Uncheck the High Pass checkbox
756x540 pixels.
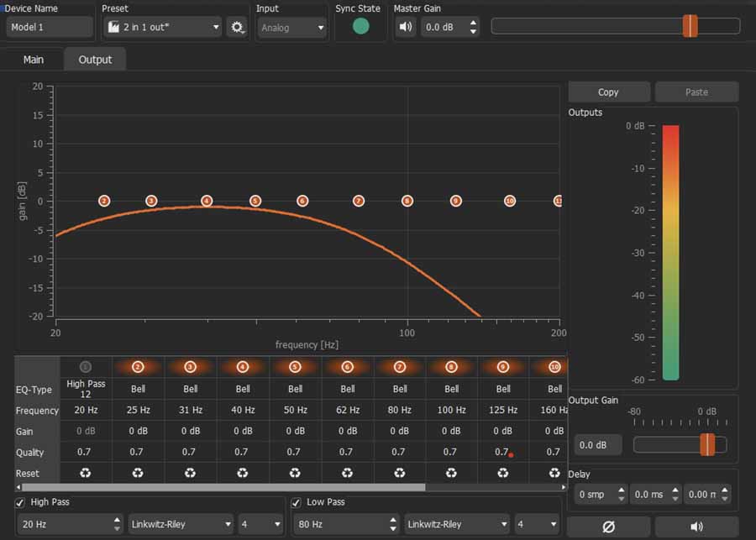[20, 503]
